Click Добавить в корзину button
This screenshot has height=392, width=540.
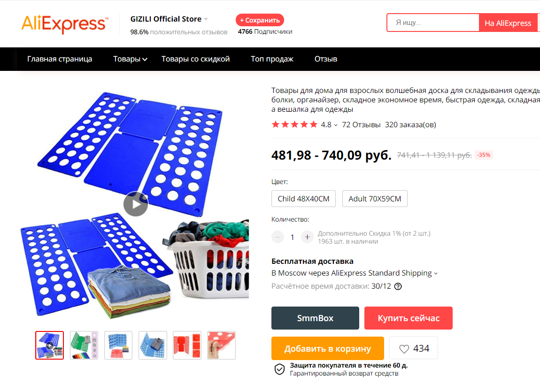click(x=327, y=348)
